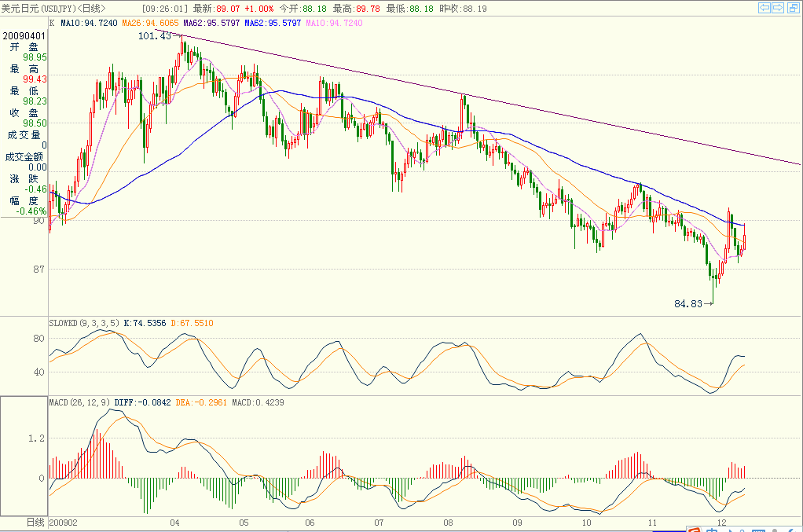This screenshot has height=532, width=803.
Task: Click header high value 最高:89.78
Action: pyautogui.click(x=356, y=9)
